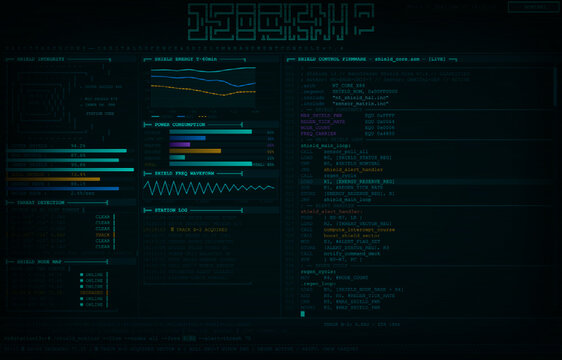Click the orange dashed legend marker under chart

click(x=203, y=117)
